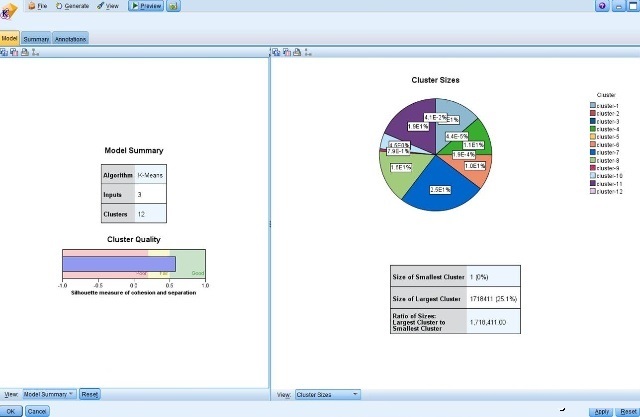640x417 pixels.
Task: Open the purple Help question mark icon
Action: tap(601, 6)
